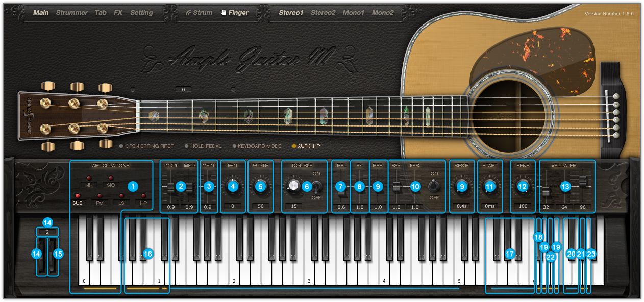
Task: Select Finger playing mode
Action: pos(235,13)
